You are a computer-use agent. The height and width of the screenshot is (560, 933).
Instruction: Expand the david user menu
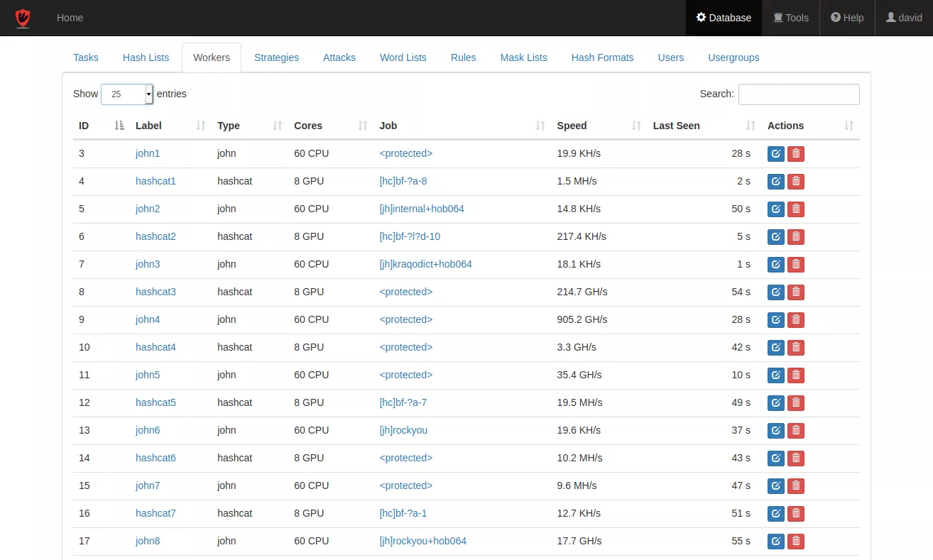click(x=904, y=18)
